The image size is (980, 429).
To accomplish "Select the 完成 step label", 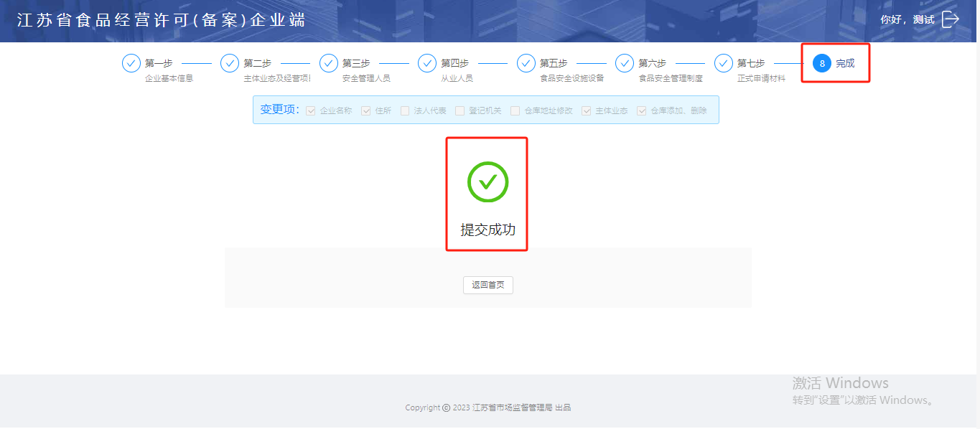I will (845, 63).
